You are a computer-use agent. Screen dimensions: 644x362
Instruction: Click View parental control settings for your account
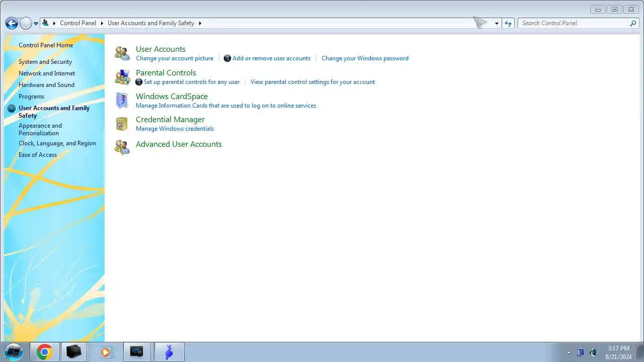[x=312, y=82]
